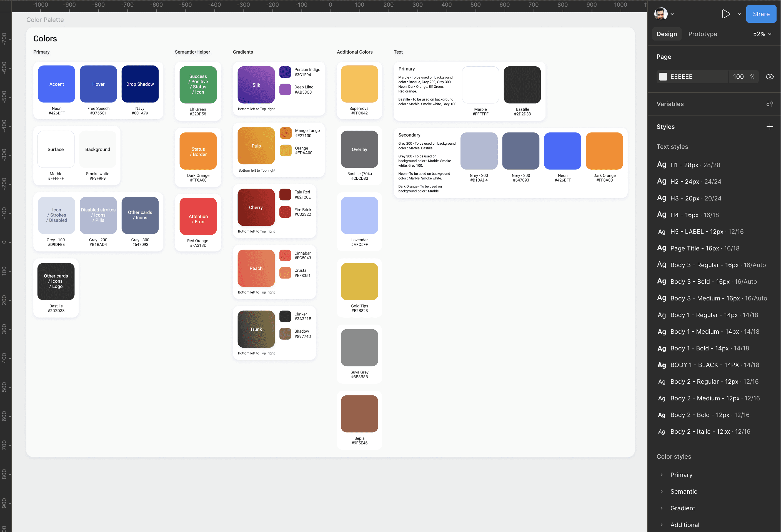Select the Neon Accent color swatch
This screenshot has height=532, width=781.
click(x=56, y=84)
